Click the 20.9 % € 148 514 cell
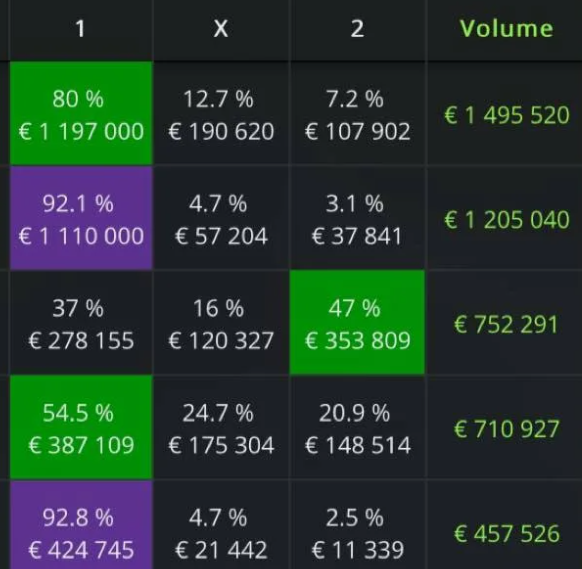Screen dimensions: 582x569 (x=357, y=427)
